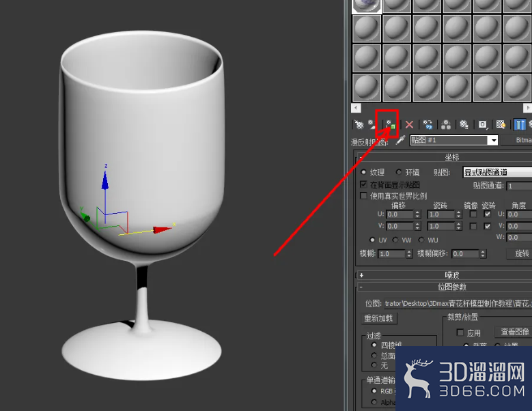Check the 应用 crop checkbox
This screenshot has width=532, height=411.
tap(460, 332)
